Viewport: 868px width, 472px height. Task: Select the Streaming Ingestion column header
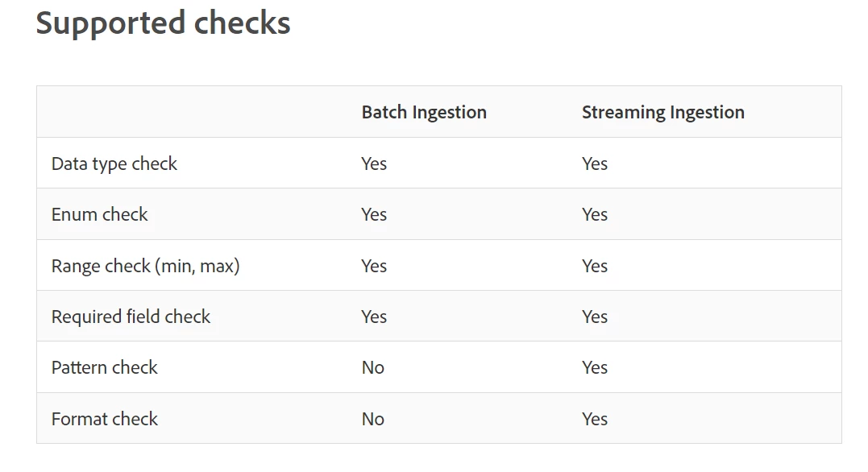[663, 112]
